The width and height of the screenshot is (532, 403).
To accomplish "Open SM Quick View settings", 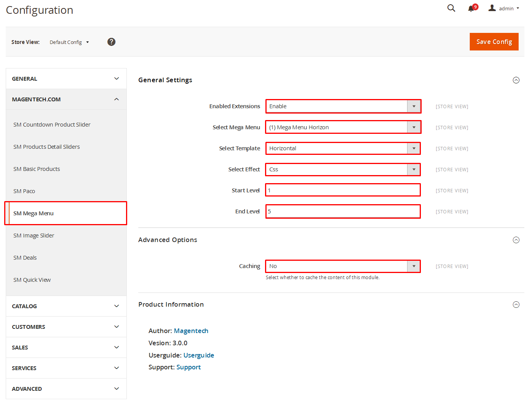I will pyautogui.click(x=32, y=280).
